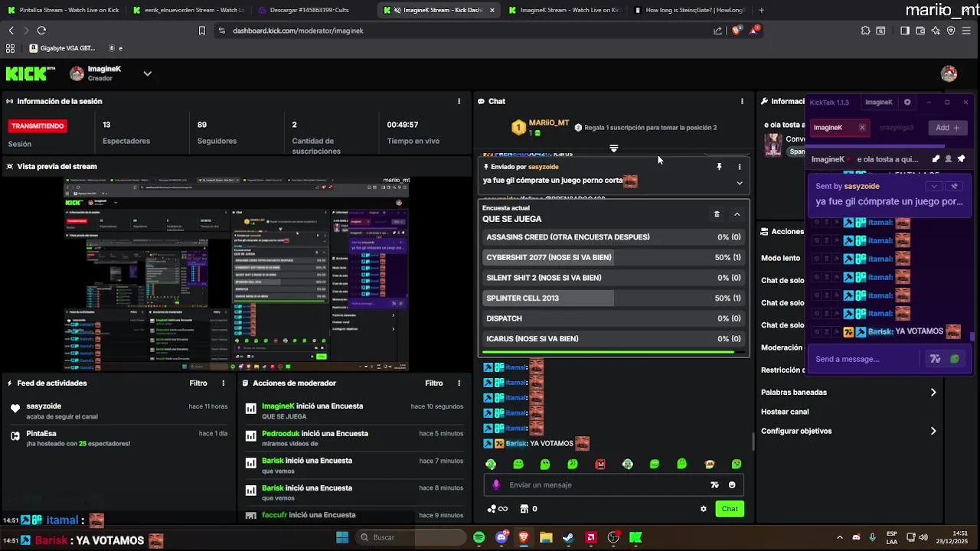Open the chat shop icon showing 0
Viewport: 980px width, 551px height.
[528, 509]
